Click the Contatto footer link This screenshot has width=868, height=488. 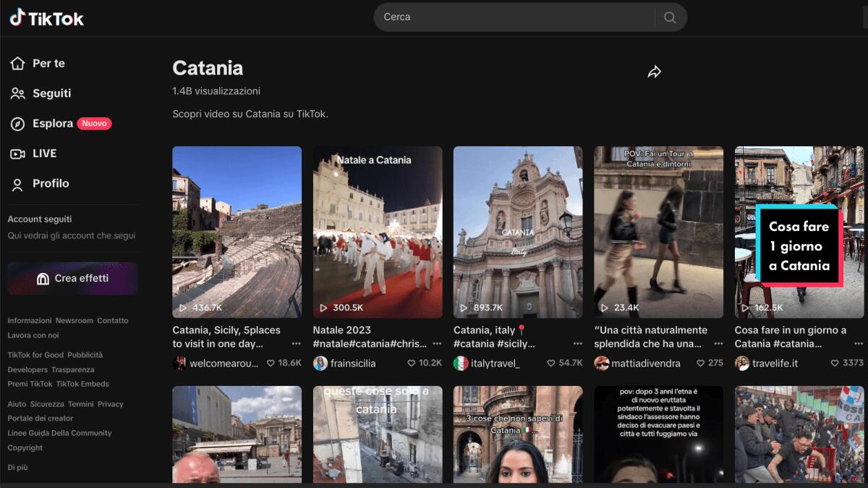coord(113,321)
